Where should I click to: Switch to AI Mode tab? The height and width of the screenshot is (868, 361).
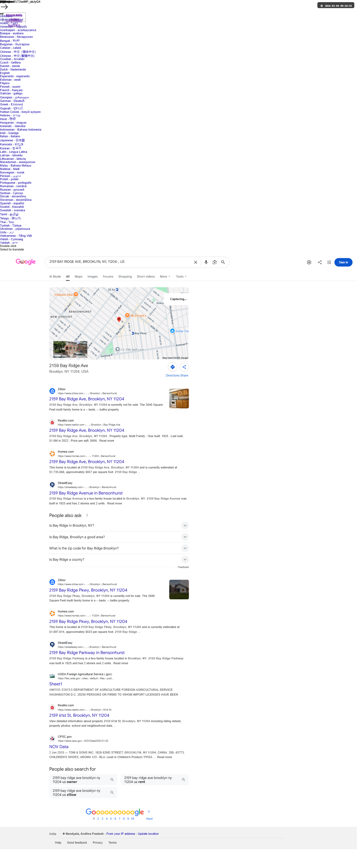click(x=55, y=276)
